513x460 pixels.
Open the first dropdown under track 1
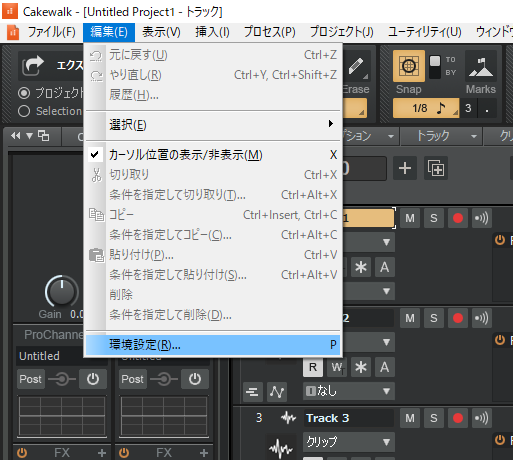coord(368,242)
